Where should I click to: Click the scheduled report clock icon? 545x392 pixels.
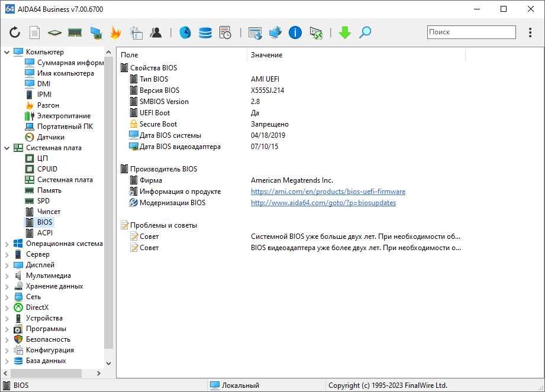click(x=225, y=33)
